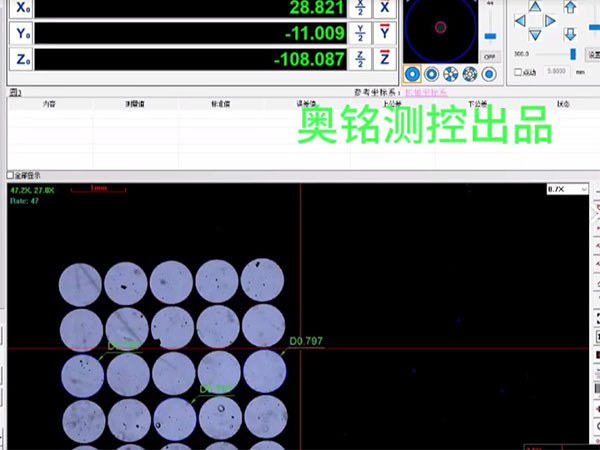The width and height of the screenshot is (600, 450).
Task: Click the jog step distance input field
Action: pyautogui.click(x=556, y=72)
